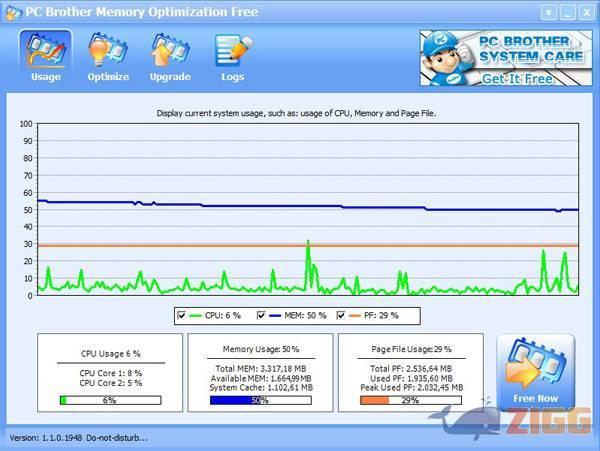Click the 'Do-not-disturb...' status bar entry

click(117, 438)
